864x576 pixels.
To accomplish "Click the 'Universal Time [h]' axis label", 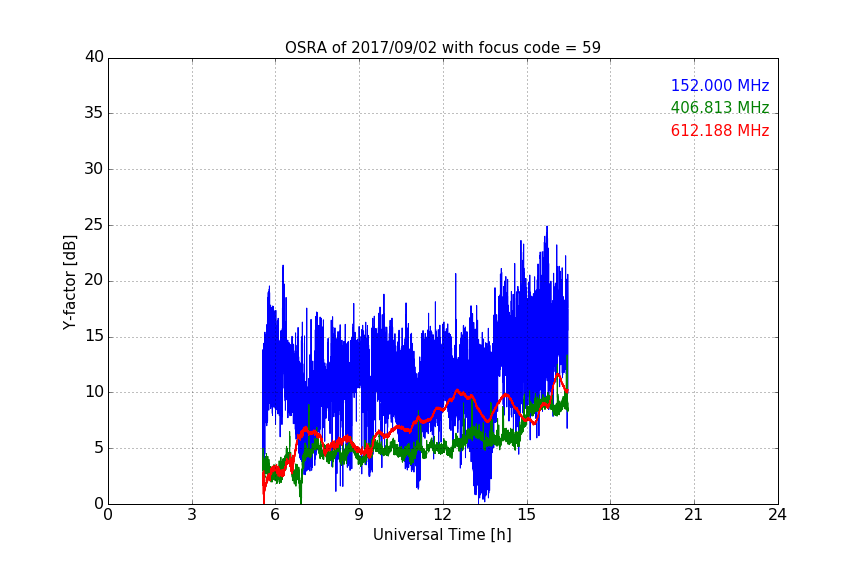I will [442, 535].
